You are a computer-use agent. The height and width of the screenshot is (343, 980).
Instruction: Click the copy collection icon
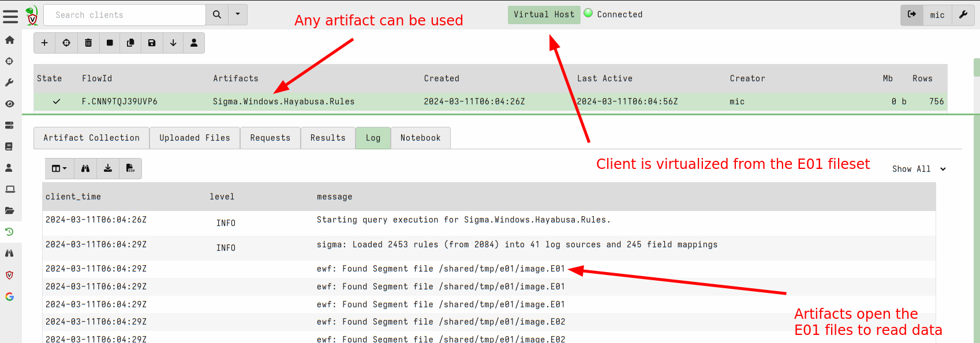pos(130,43)
